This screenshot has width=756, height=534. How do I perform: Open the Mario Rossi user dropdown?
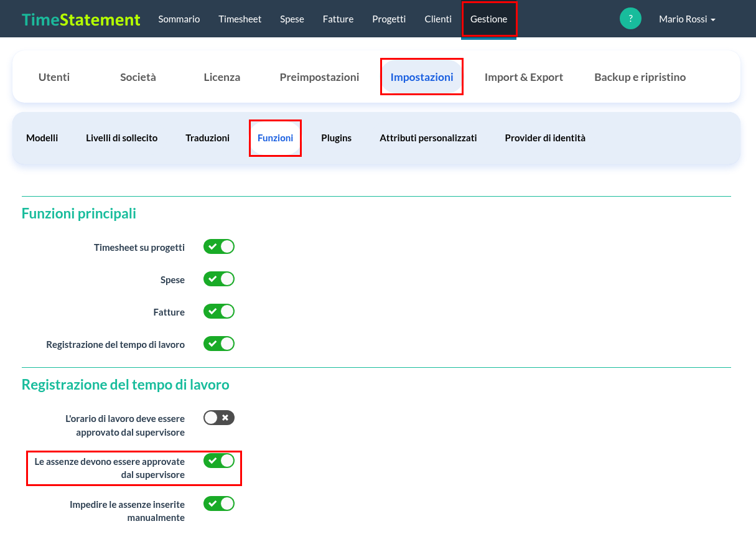pos(687,19)
